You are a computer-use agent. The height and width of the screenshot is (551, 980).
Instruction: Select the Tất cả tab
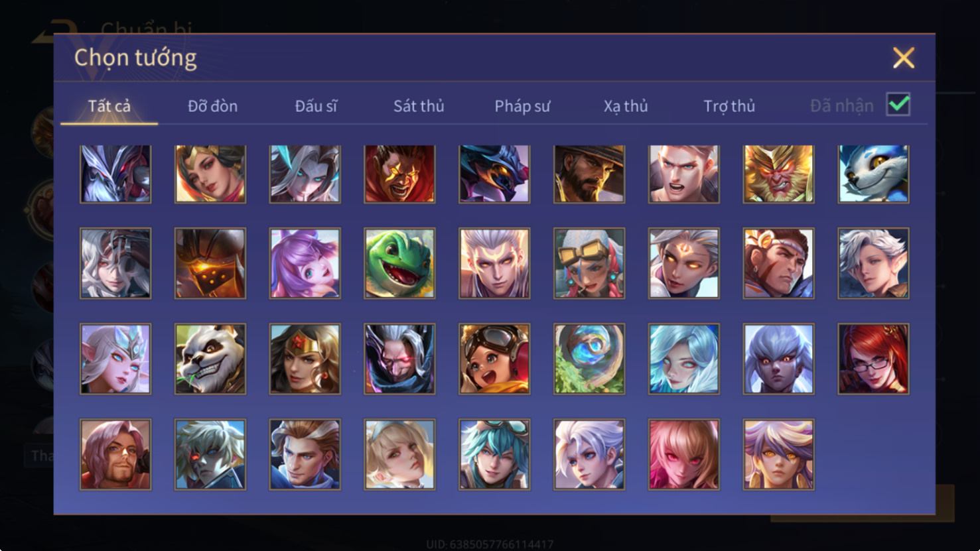pos(109,106)
